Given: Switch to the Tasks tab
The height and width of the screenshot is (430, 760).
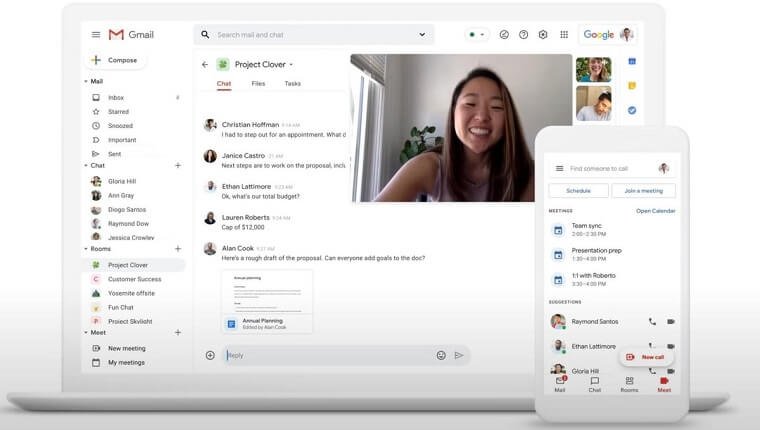Looking at the screenshot, I should pyautogui.click(x=293, y=83).
